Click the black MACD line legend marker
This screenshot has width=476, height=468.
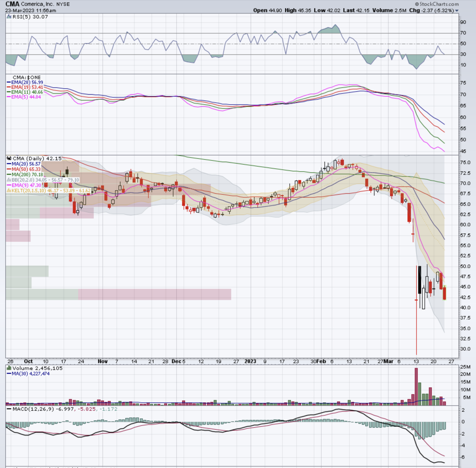click(9, 409)
